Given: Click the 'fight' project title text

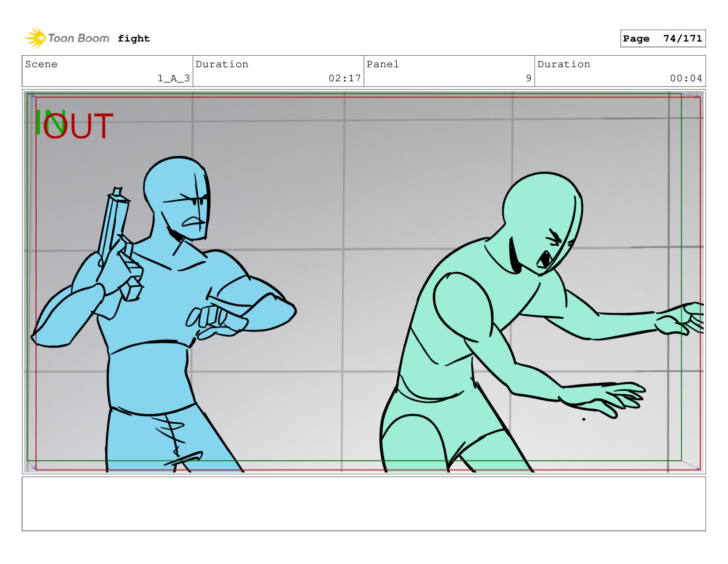Looking at the screenshot, I should pyautogui.click(x=134, y=38).
